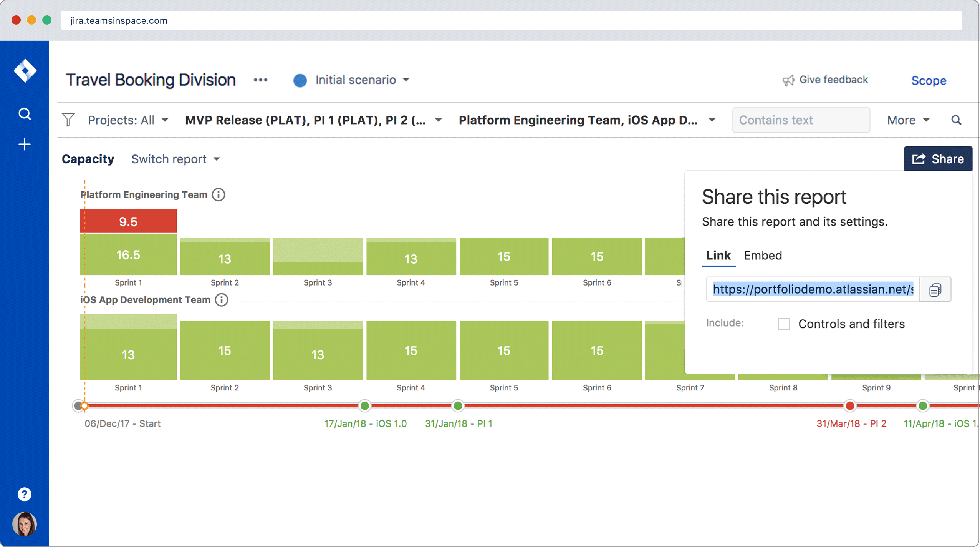Click the Share button
The height and width of the screenshot is (548, 980).
coord(938,159)
